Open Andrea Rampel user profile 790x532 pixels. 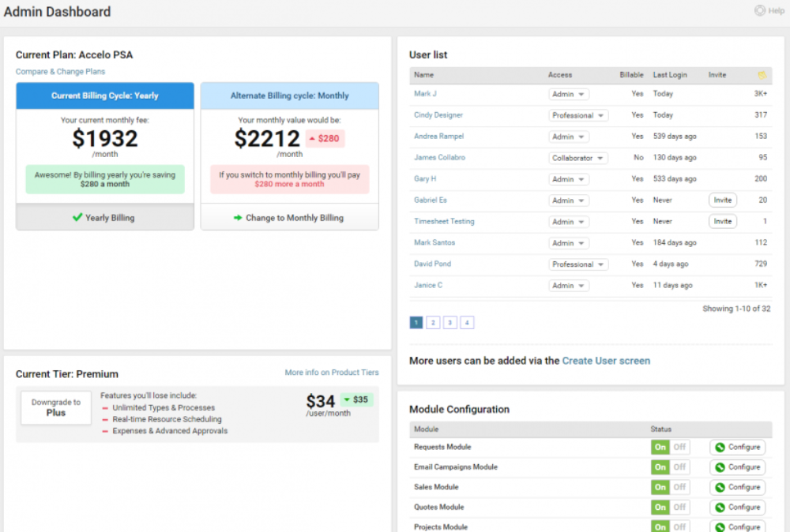[438, 137]
